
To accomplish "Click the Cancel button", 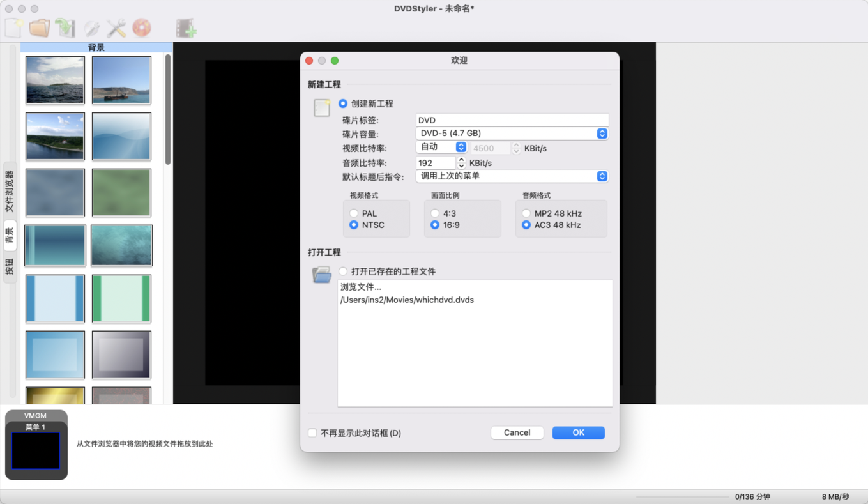I will tap(517, 432).
